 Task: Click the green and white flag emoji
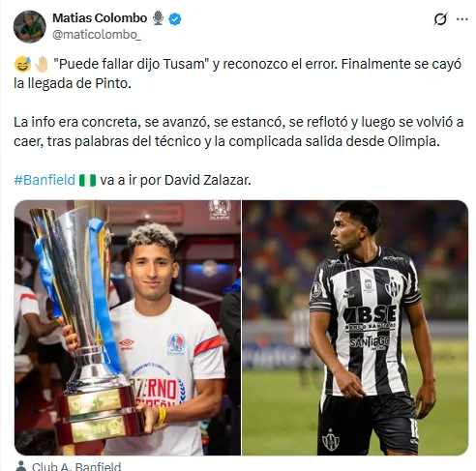88,180
